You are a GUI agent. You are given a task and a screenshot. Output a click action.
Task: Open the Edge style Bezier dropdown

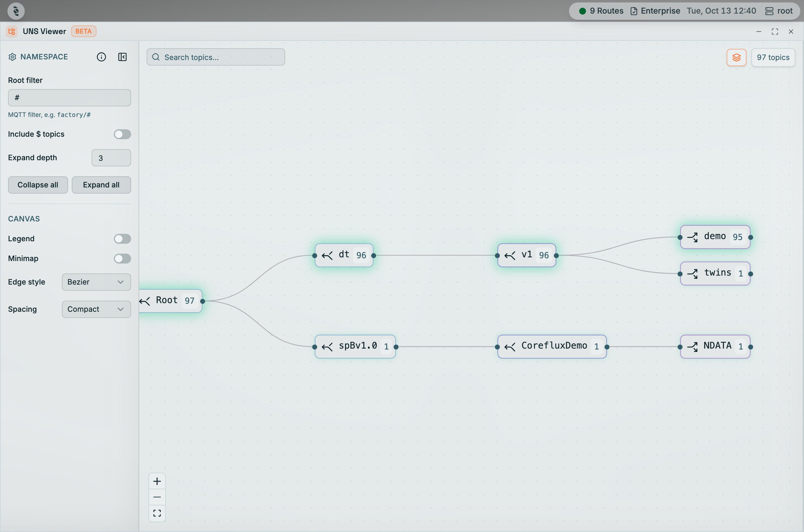click(96, 282)
